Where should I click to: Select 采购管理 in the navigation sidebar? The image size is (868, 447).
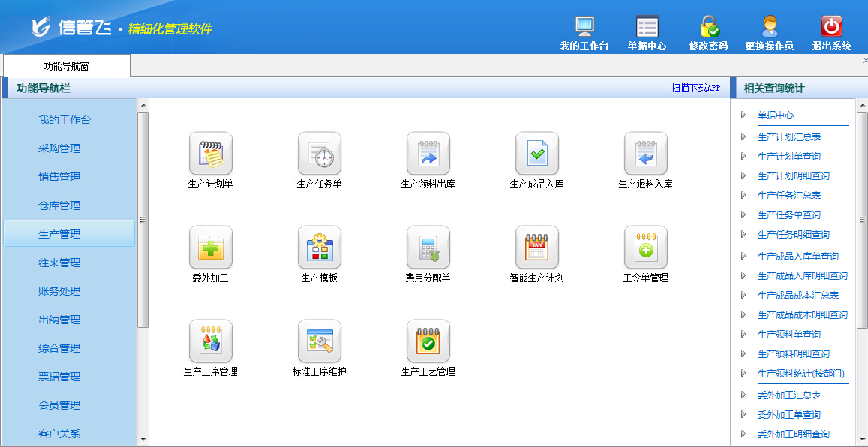[x=59, y=148]
